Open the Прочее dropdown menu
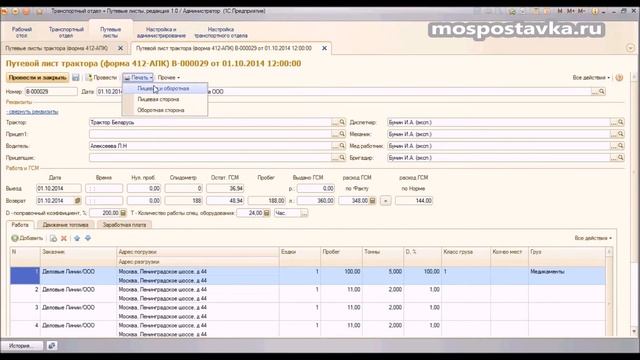640x360 pixels. coord(169,77)
